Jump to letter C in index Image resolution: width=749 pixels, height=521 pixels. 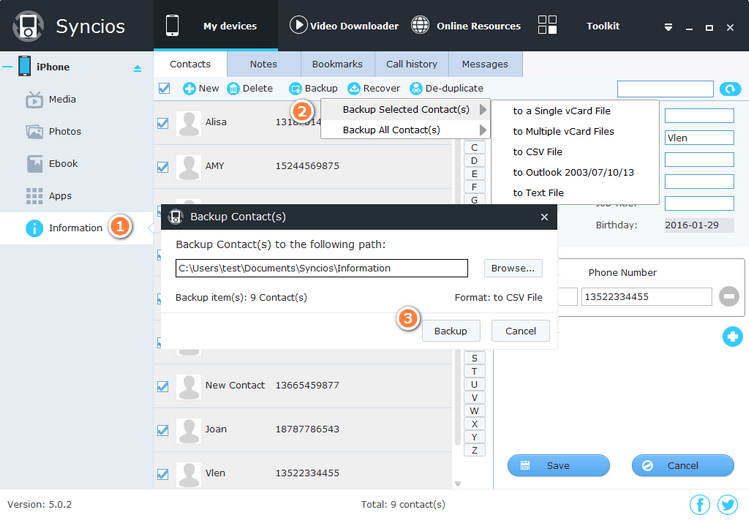[x=474, y=148]
